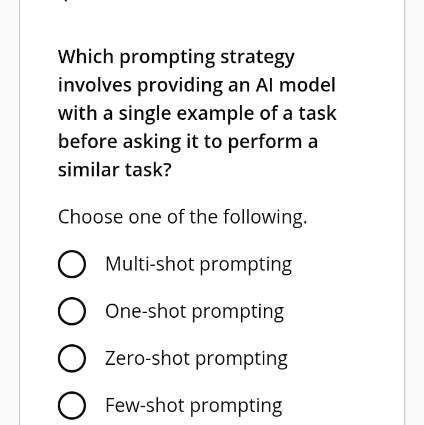Screen dimensions: 424x425
Task: Click the word 'following.' in the instruction
Action: point(265,217)
